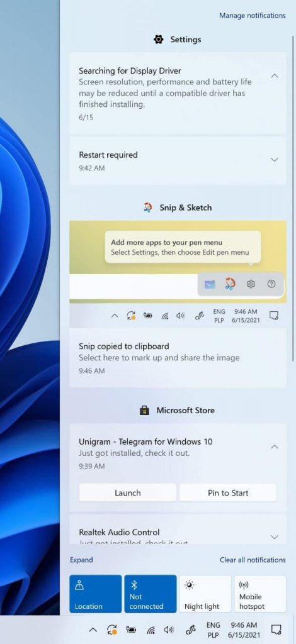Click the volume speaker icon in system tray
The width and height of the screenshot is (296, 644).
tap(169, 630)
